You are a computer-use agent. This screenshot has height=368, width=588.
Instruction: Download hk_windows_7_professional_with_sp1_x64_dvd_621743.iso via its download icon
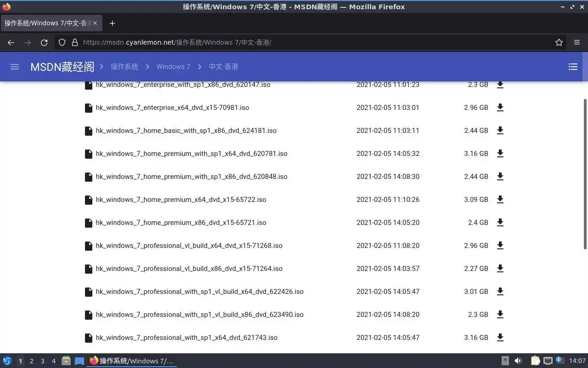500,338
